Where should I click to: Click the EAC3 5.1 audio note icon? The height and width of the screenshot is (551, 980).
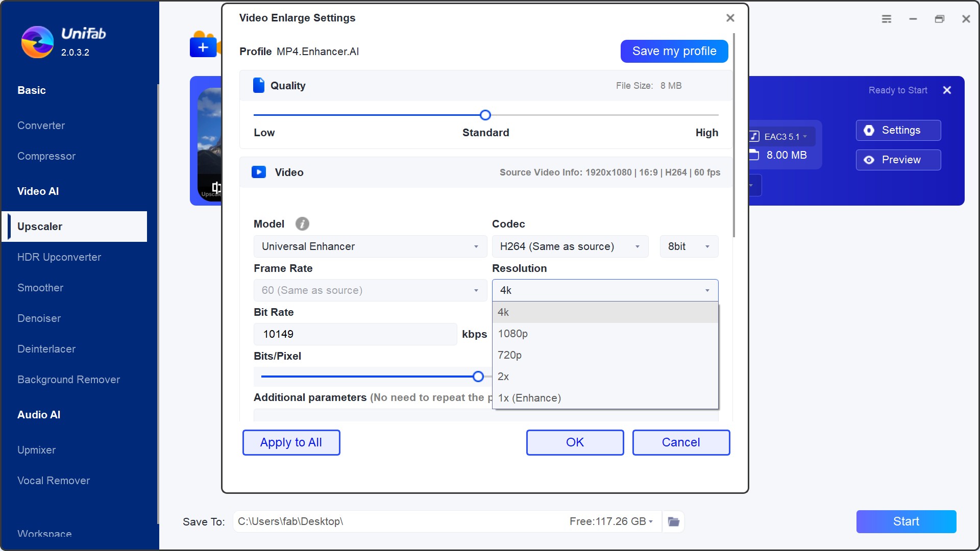[754, 136]
